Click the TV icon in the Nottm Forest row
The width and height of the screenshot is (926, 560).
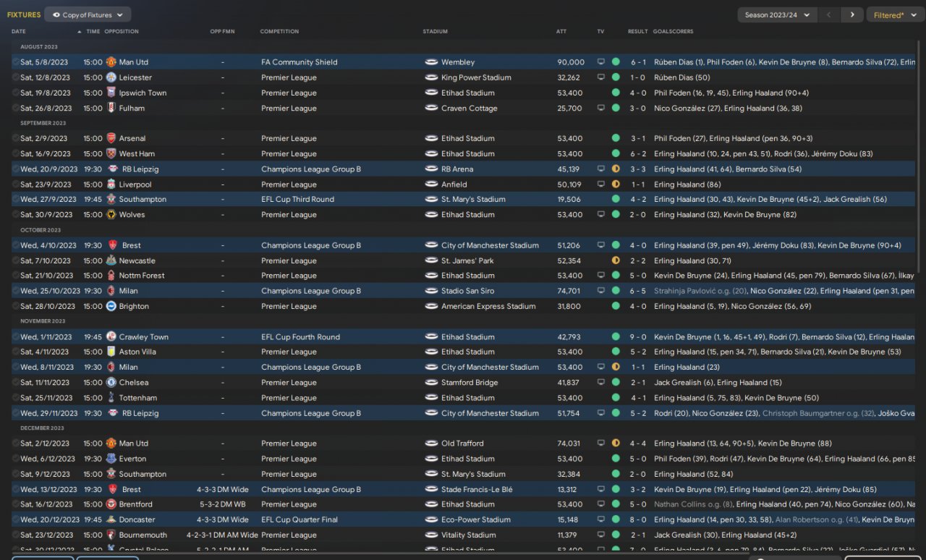click(600, 276)
